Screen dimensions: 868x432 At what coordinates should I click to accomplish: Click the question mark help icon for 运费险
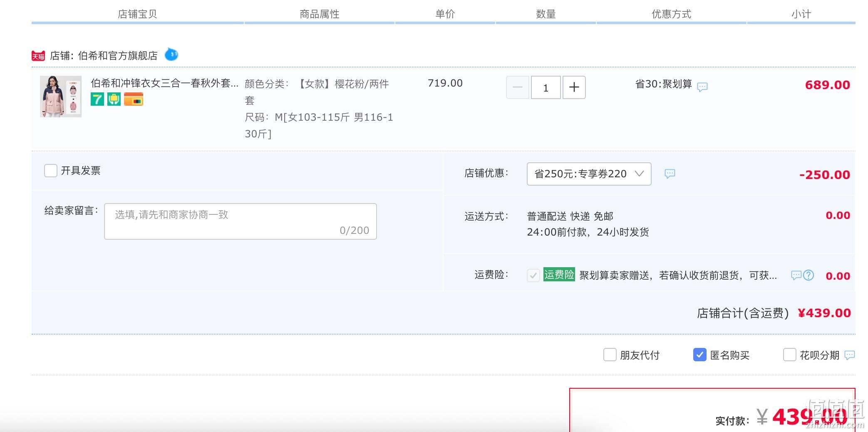808,275
